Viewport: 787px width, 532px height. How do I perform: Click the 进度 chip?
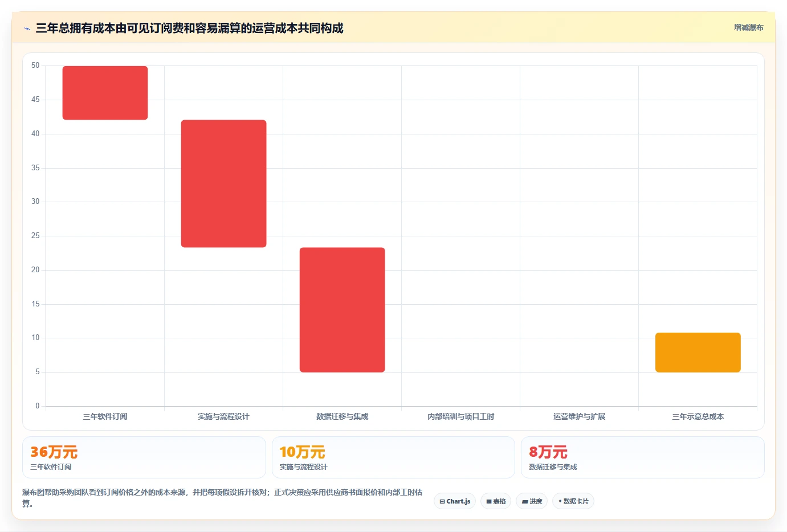532,501
